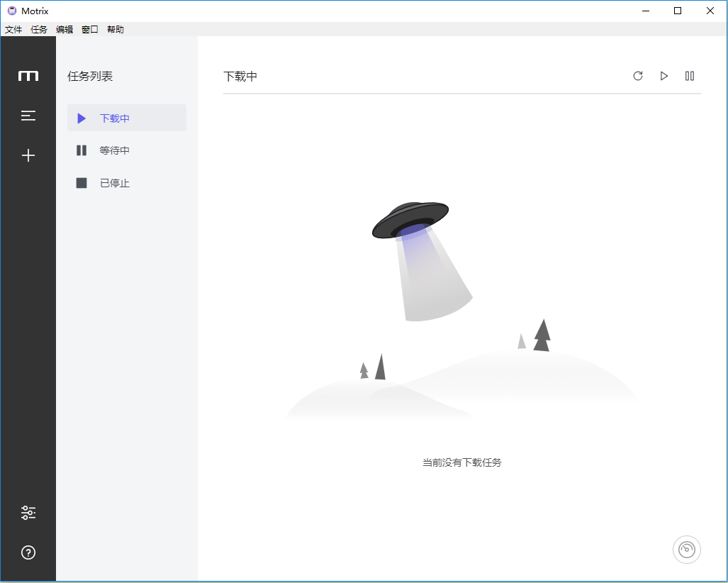Open the help question mark icon

point(28,553)
